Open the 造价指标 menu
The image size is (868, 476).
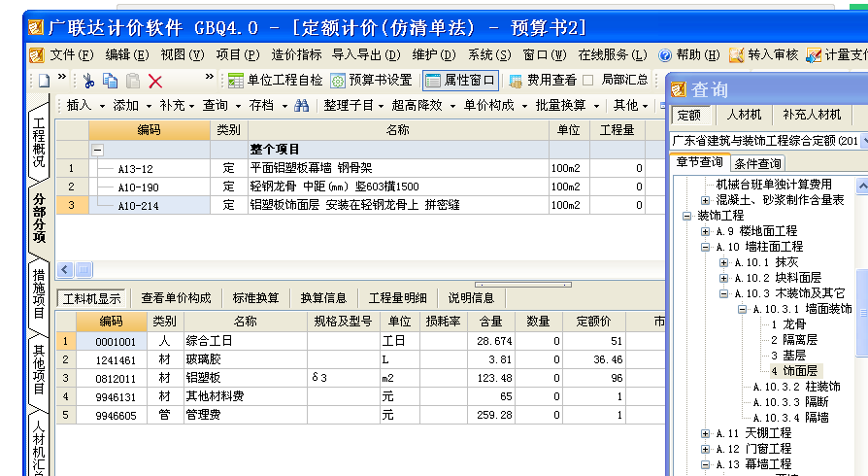(x=296, y=54)
